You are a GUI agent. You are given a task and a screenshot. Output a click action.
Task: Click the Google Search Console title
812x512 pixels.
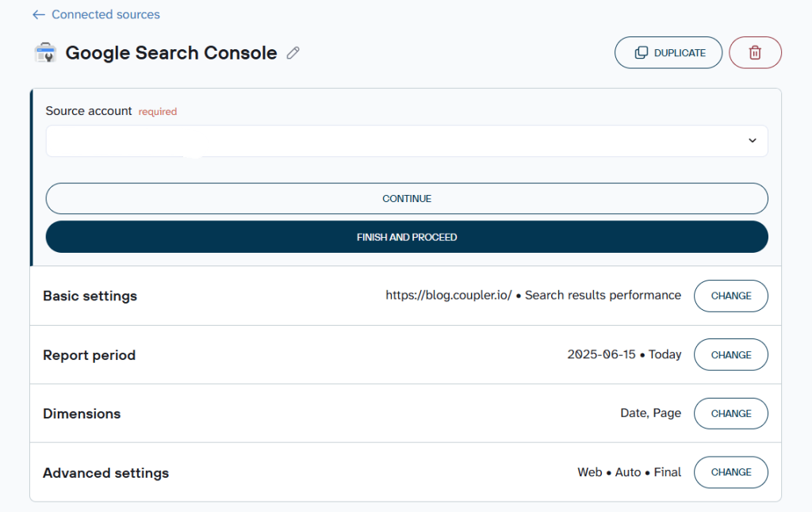pos(171,53)
